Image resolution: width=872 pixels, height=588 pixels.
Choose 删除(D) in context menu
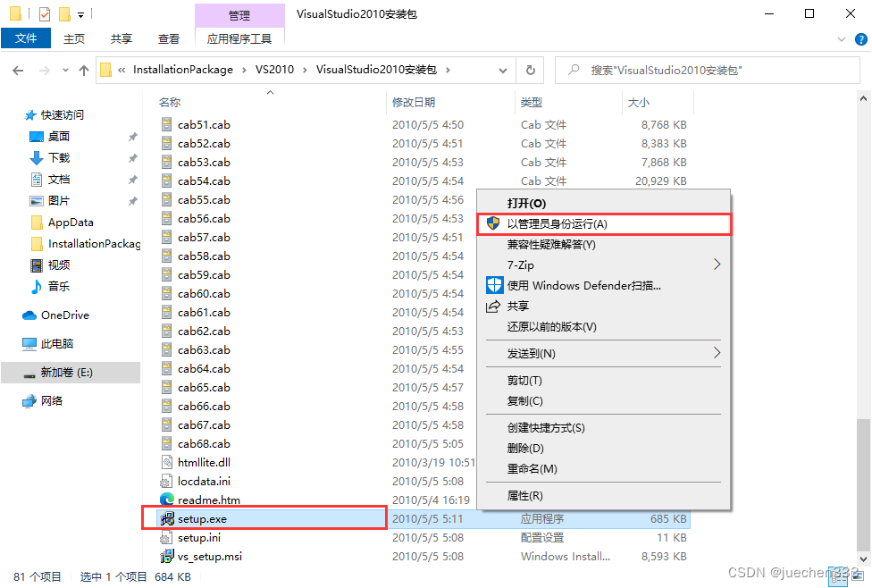(603, 449)
